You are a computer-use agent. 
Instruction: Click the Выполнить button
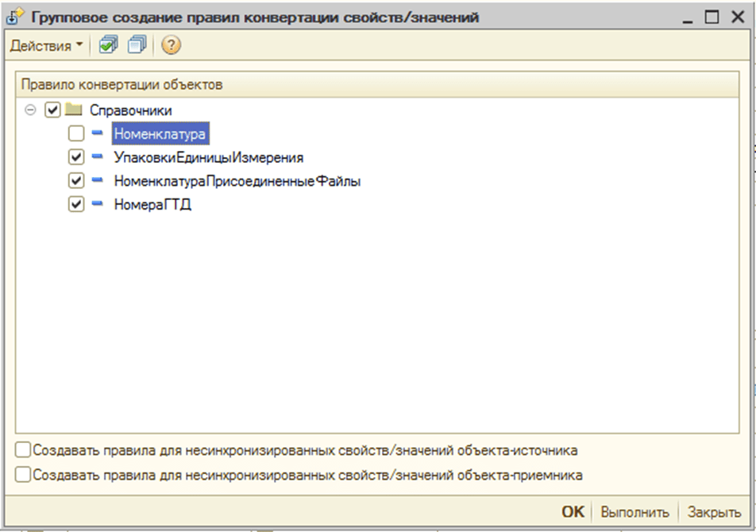coord(634,512)
